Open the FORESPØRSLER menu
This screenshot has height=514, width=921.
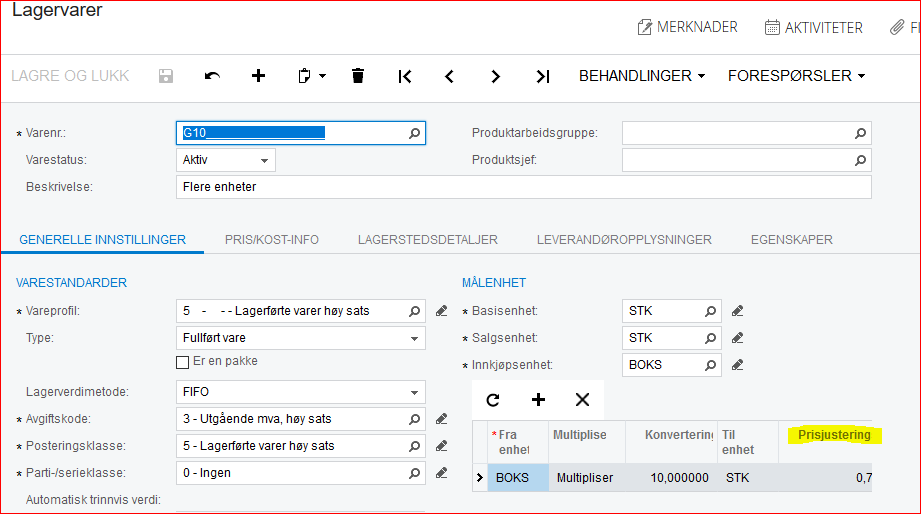[796, 76]
